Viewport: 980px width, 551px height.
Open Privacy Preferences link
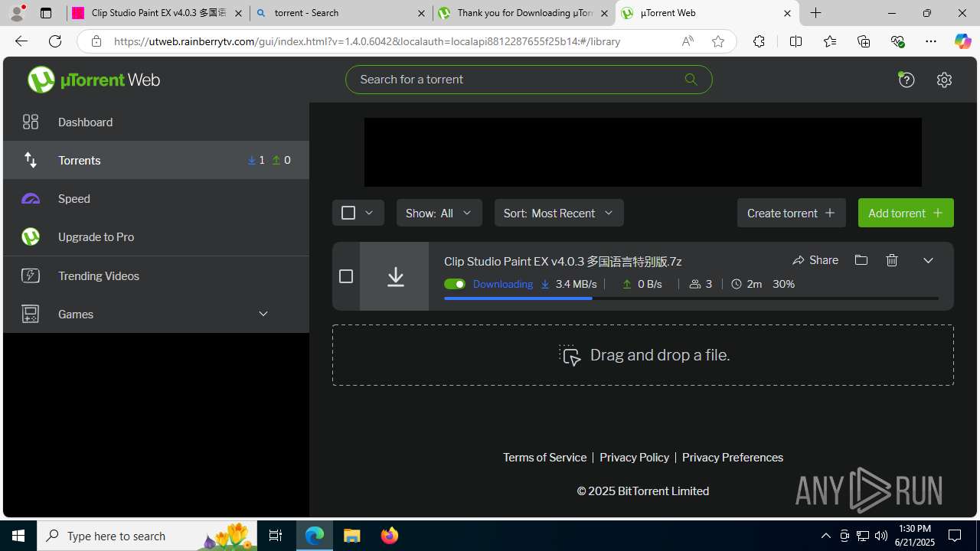tap(733, 458)
